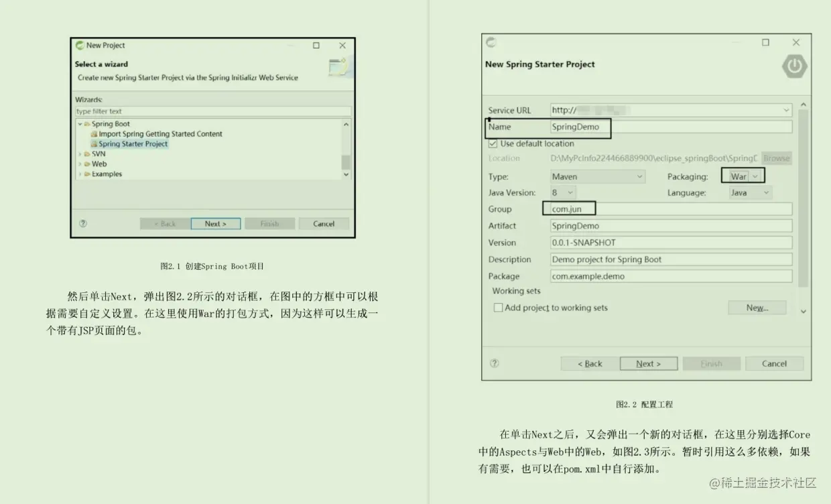Collapse the Spring Boot tree node

(80, 124)
